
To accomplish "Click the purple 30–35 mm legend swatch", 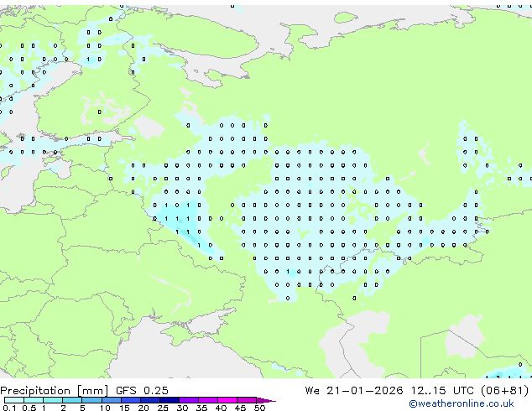I will point(189,400).
